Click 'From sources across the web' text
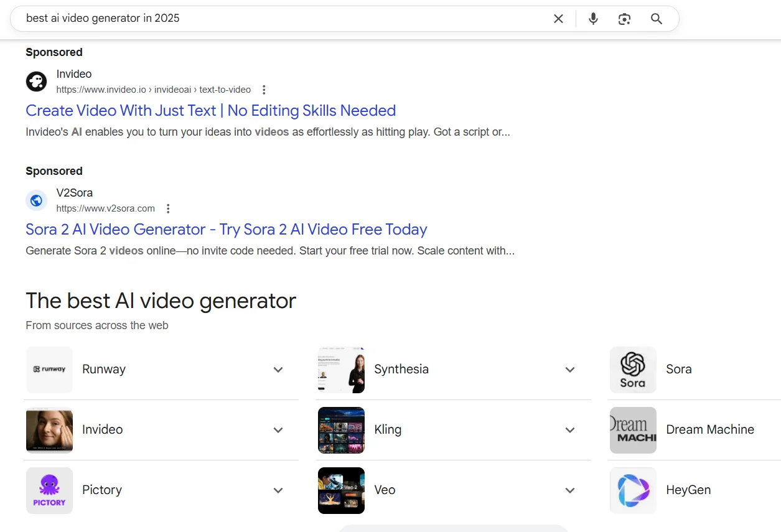Viewport: 781px width, 532px height. (97, 325)
